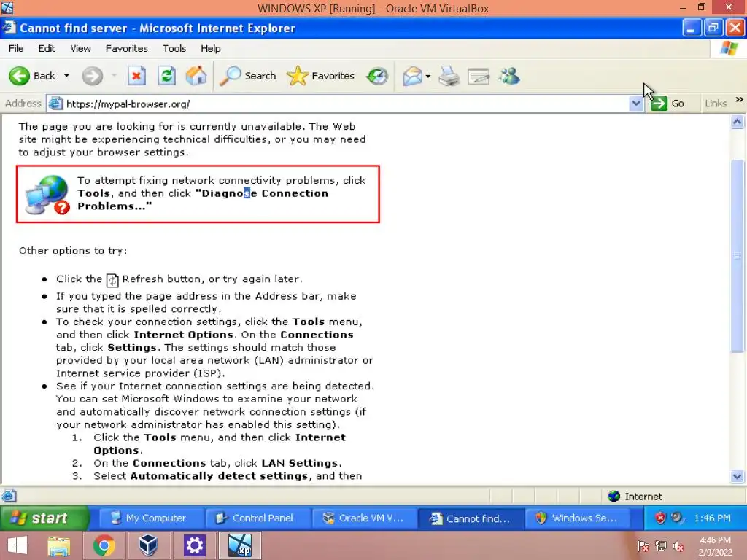Image resolution: width=747 pixels, height=560 pixels.
Task: Open the Back history dropdown arrow
Action: click(66, 76)
